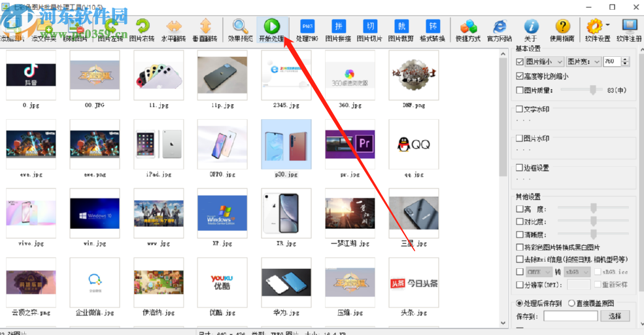This screenshot has width=644, height=335.
Task: Select the 企业微信.jpg thumbnail
Action: point(95,283)
